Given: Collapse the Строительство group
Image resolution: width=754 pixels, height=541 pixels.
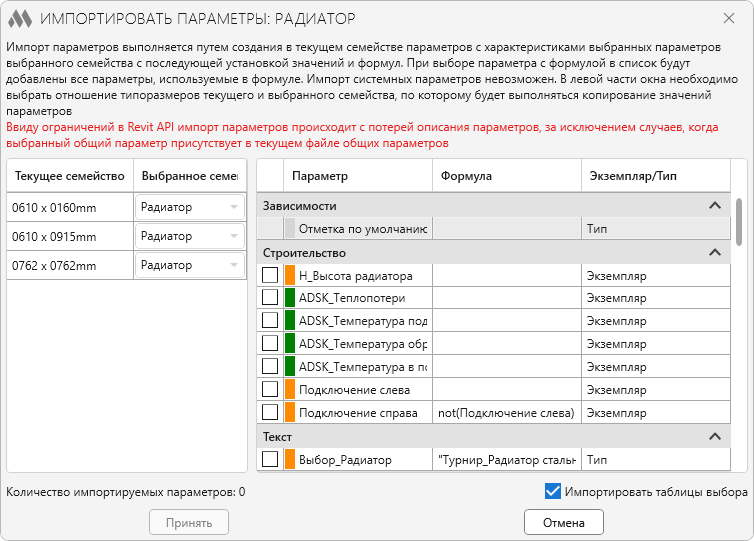Looking at the screenshot, I should pos(715,252).
